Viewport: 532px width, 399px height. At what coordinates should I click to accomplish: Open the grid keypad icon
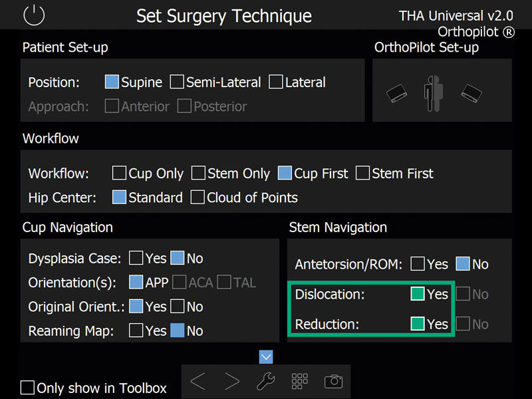click(x=299, y=381)
